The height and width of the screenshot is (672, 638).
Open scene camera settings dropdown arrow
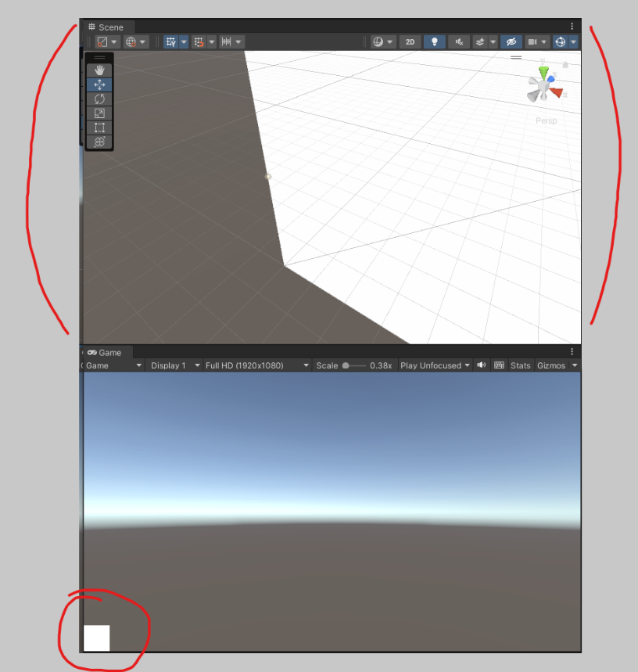[x=544, y=42]
